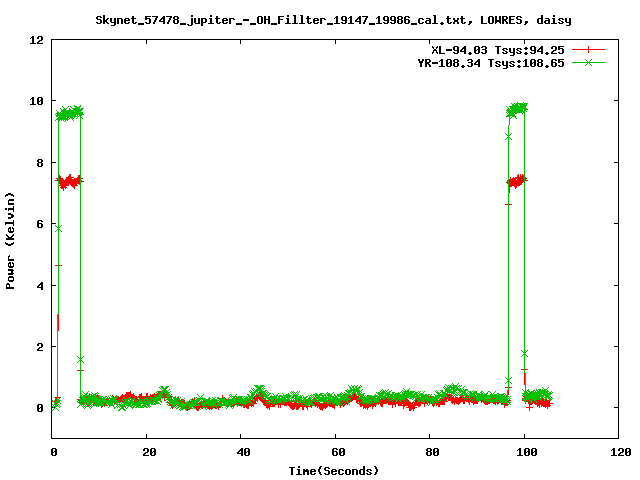Click the red legend line sample

pos(588,50)
